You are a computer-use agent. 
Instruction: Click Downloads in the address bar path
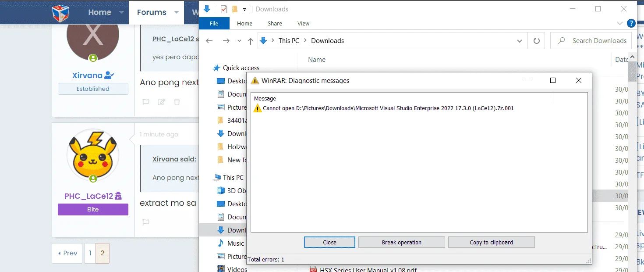point(327,41)
